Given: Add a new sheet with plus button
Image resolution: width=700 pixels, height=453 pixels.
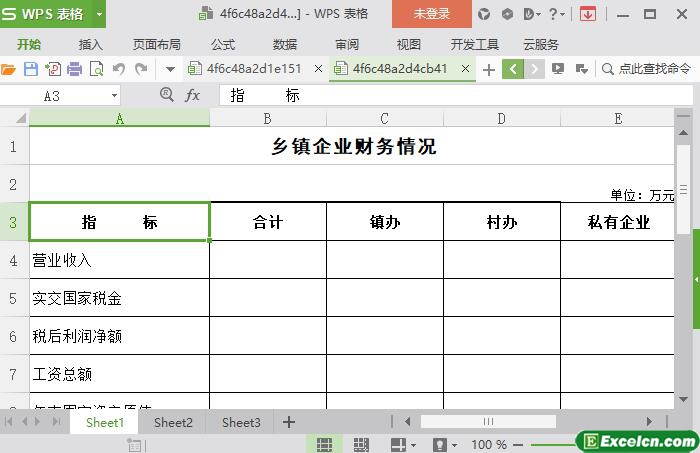Looking at the screenshot, I should [x=289, y=422].
